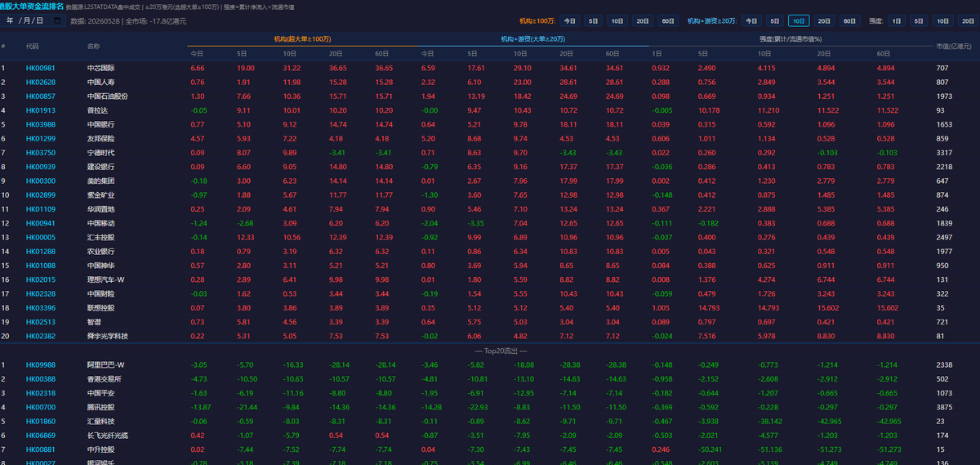Viewport: 980px width, 465px height.
Task: Select 20日 button after 强度 label
Action: coord(969,20)
